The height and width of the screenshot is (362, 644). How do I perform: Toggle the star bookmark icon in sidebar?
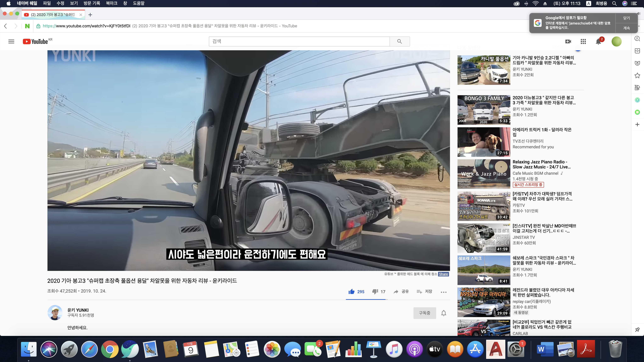pyautogui.click(x=637, y=75)
